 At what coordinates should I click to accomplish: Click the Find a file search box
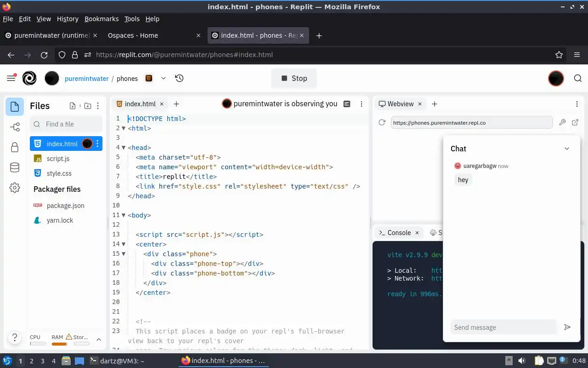click(x=66, y=124)
